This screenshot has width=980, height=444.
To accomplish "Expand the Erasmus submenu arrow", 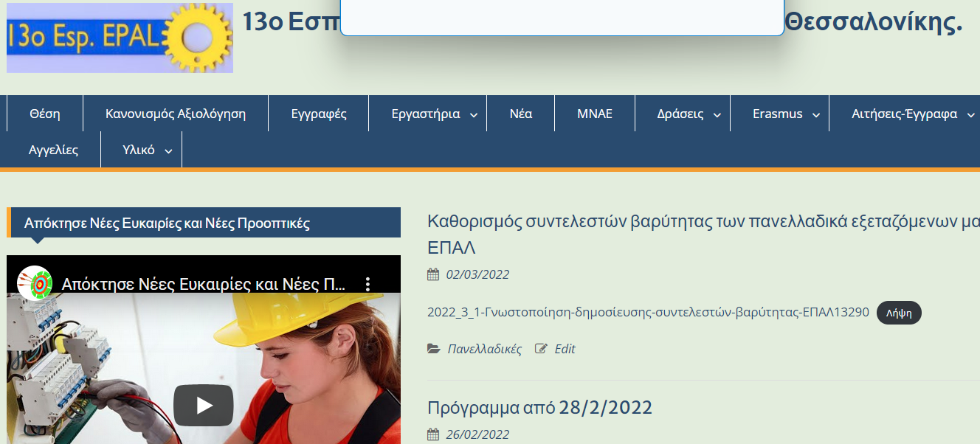I will click(816, 114).
